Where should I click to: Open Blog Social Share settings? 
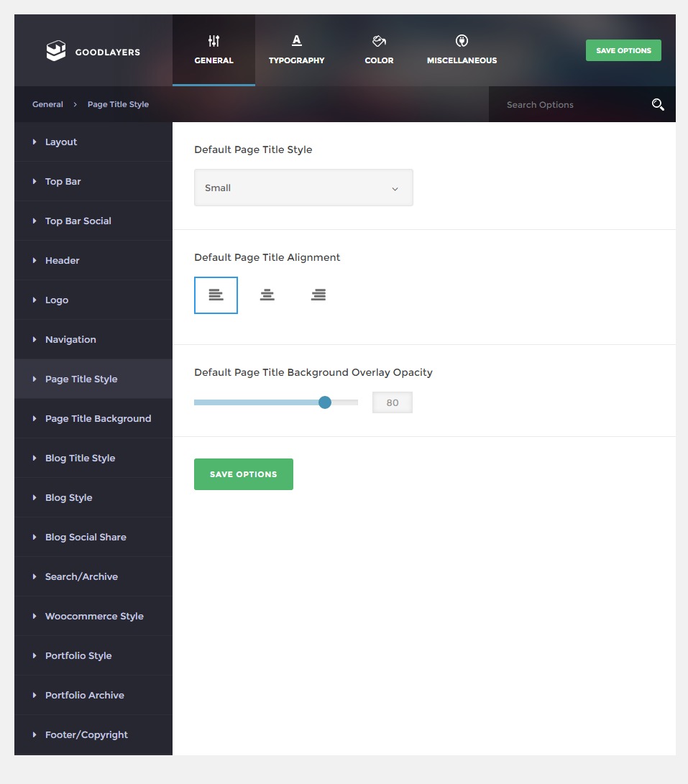[93, 537]
